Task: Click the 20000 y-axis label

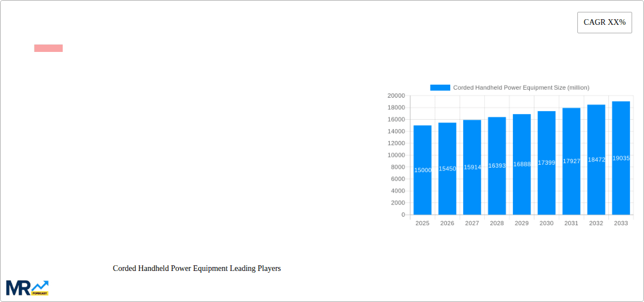Action: (x=396, y=95)
